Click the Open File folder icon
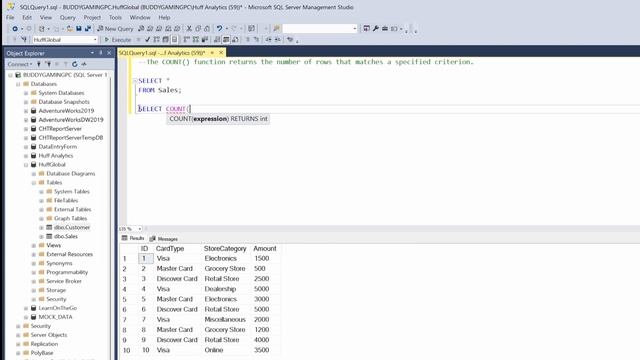The width and height of the screenshot is (640, 360). click(70, 29)
